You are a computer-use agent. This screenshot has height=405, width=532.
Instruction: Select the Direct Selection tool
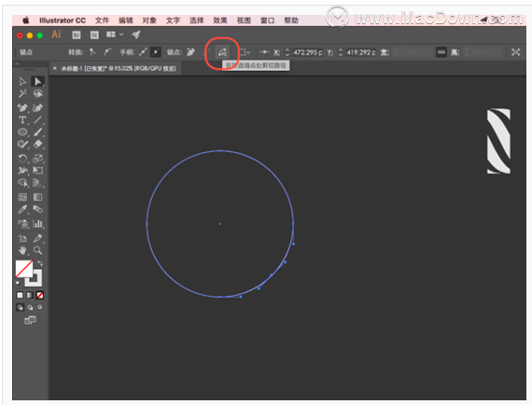[x=37, y=81]
